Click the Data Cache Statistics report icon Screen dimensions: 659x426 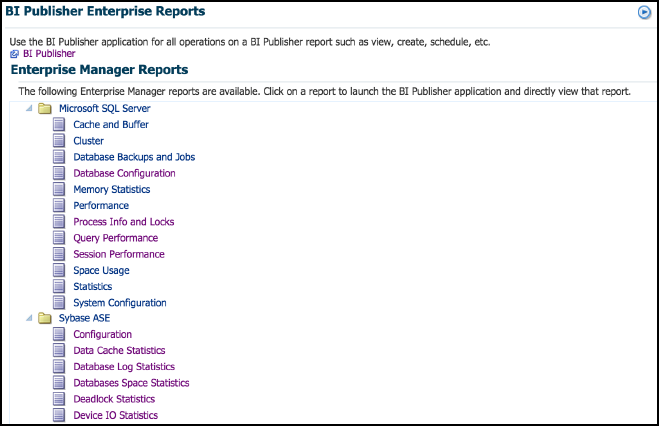(x=59, y=350)
